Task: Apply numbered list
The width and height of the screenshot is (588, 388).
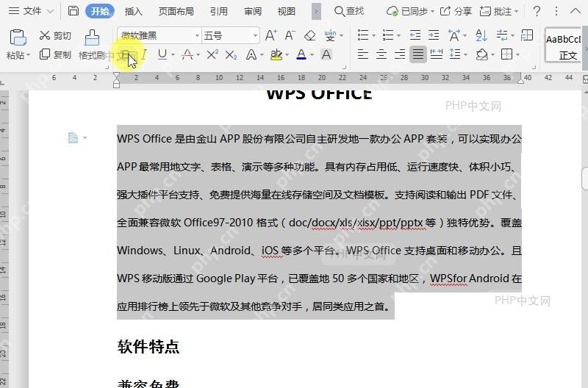Action: click(388, 35)
